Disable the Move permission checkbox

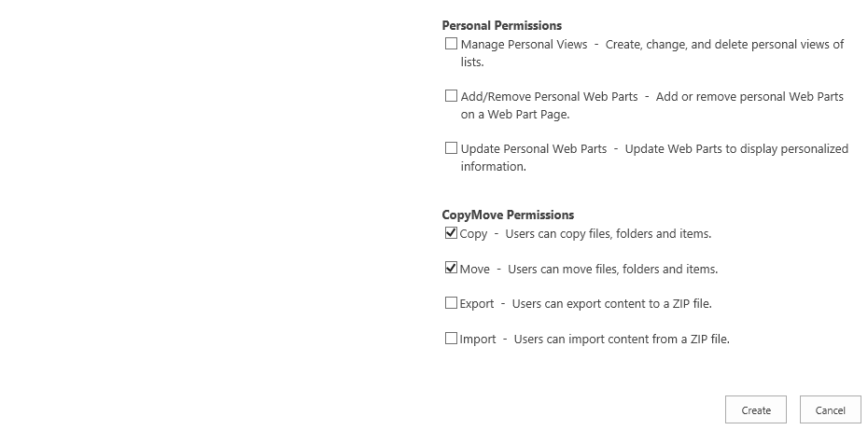(x=452, y=269)
